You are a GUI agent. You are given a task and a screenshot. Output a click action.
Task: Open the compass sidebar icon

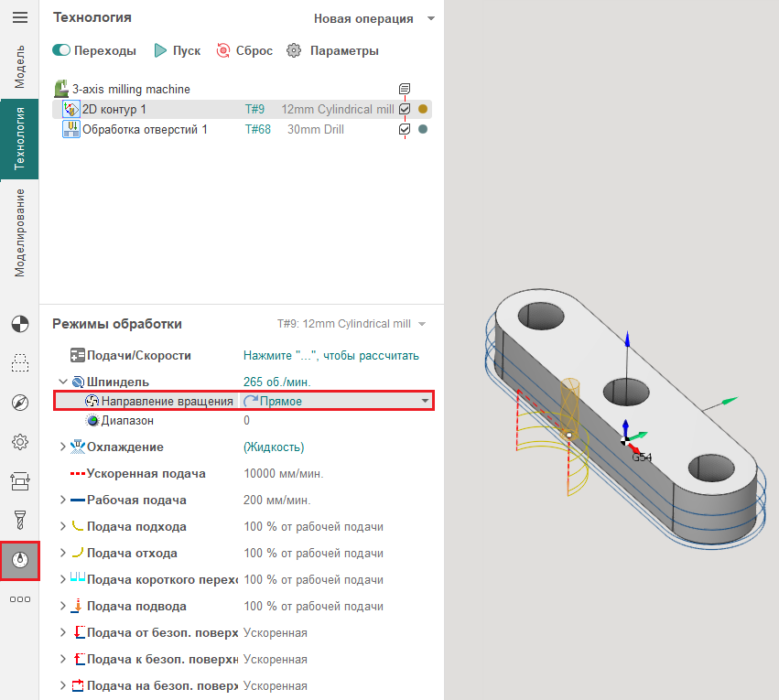pyautogui.click(x=19, y=403)
